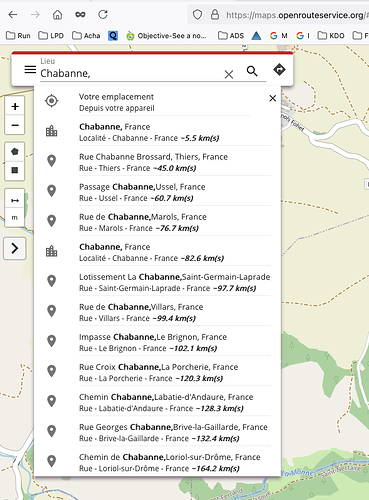Go back to the previous page
This screenshot has height=500, width=369.
13,15
